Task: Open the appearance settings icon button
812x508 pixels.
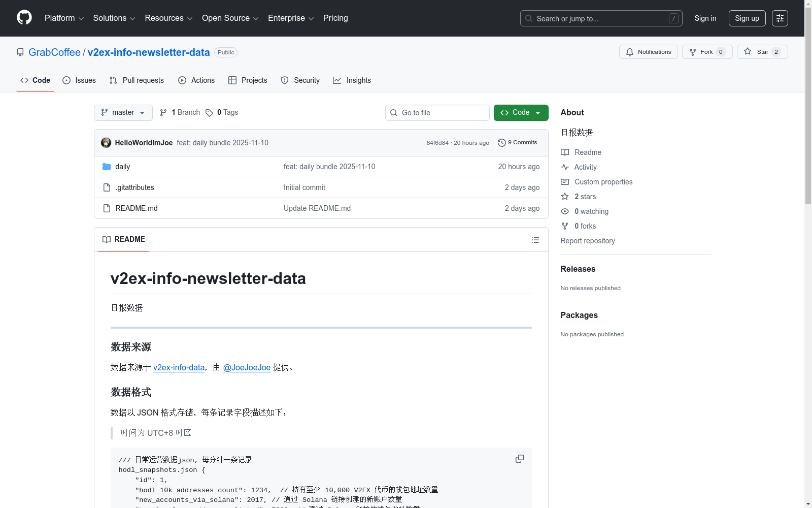Action: [780, 18]
